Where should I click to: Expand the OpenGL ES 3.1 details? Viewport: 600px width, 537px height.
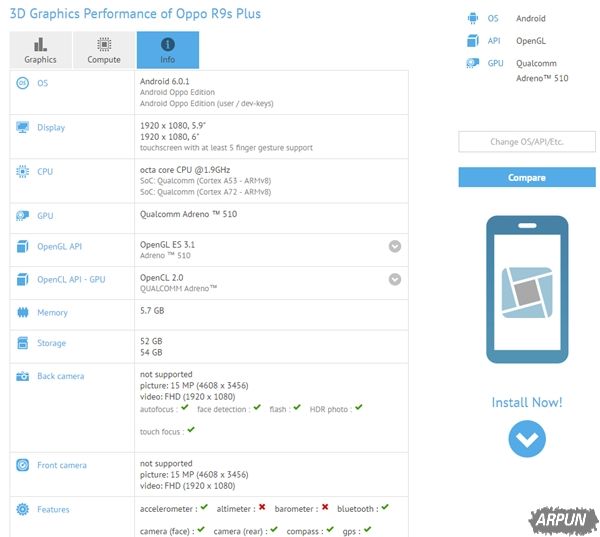(x=395, y=246)
